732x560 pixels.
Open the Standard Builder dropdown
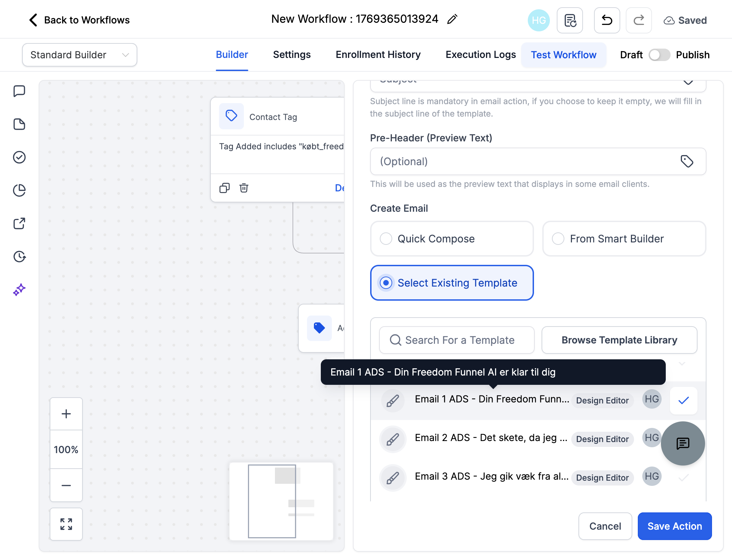[80, 55]
